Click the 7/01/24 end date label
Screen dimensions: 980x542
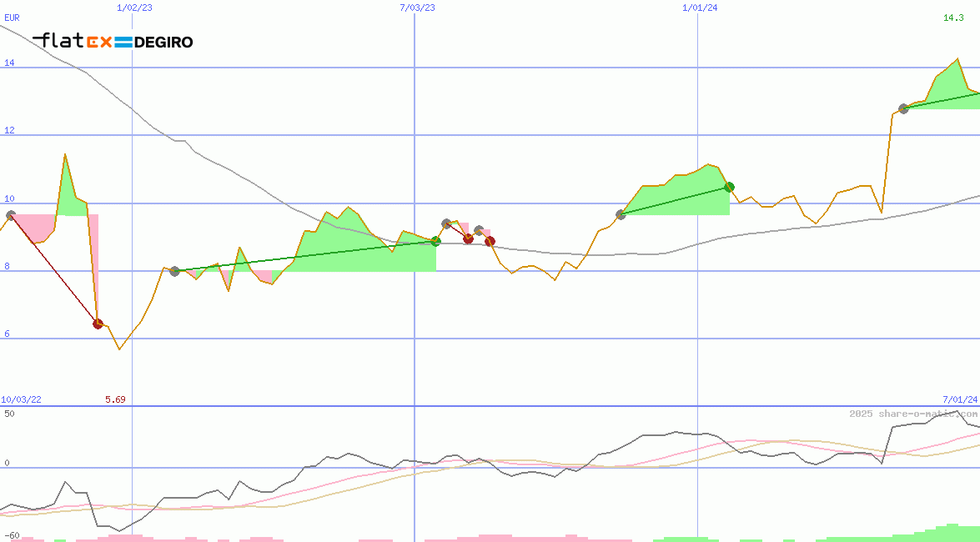[x=960, y=400]
